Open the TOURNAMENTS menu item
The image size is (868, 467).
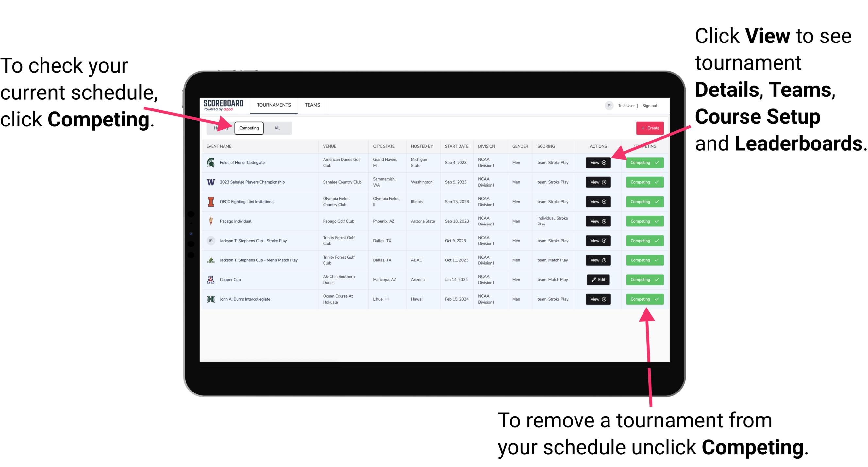[274, 105]
